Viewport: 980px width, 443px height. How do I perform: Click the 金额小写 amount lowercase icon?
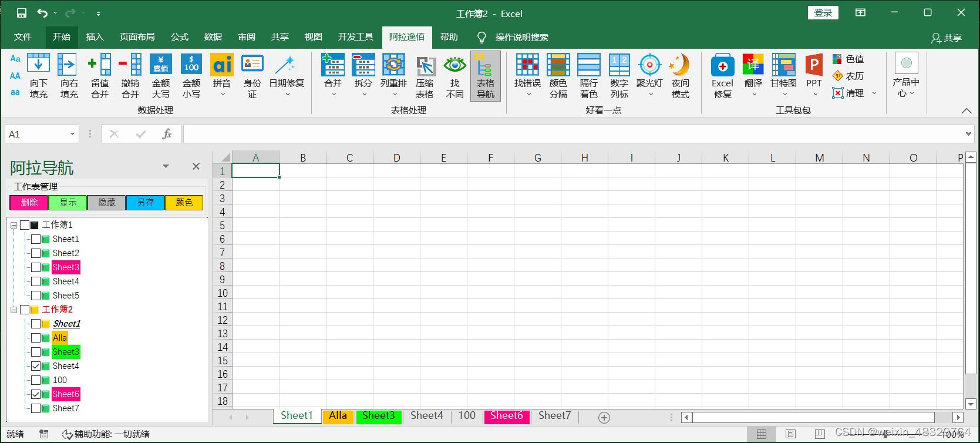[x=191, y=65]
